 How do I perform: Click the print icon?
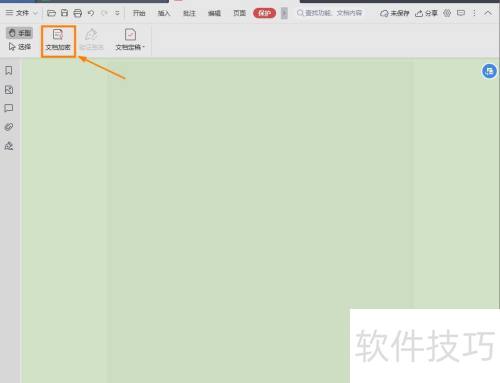[x=77, y=13]
